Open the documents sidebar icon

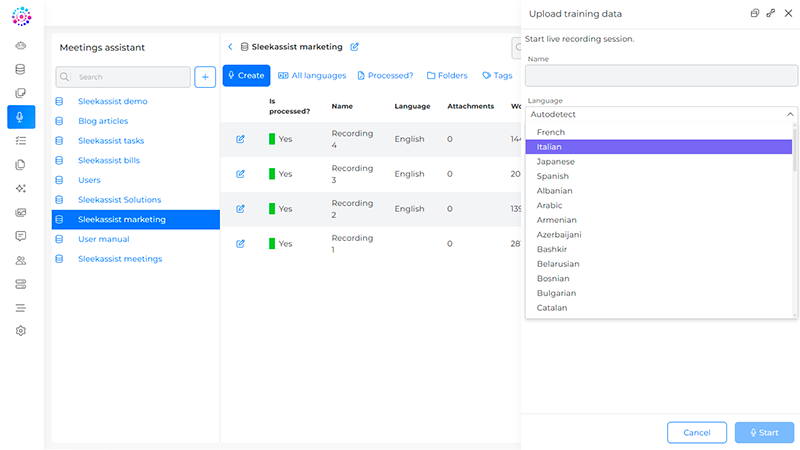20,165
